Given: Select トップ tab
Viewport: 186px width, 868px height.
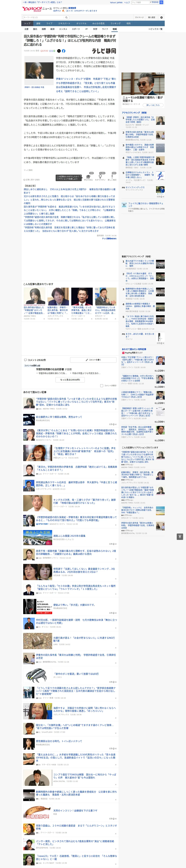Looking at the screenshot, I should (27, 24).
